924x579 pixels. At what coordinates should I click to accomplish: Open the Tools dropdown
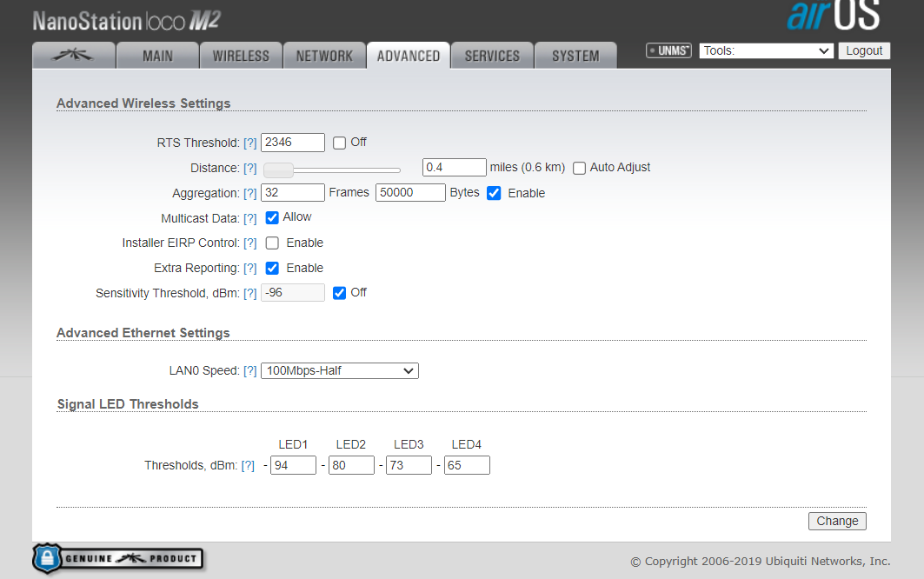766,50
